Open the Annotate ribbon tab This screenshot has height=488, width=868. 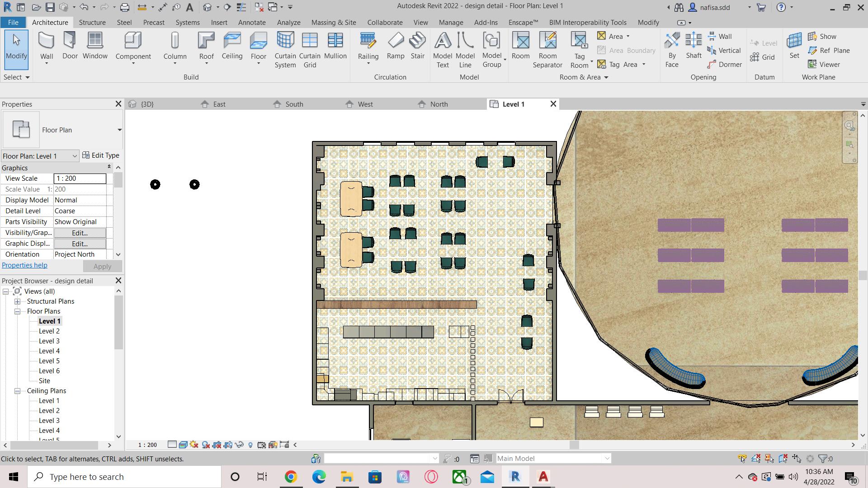tap(252, 22)
